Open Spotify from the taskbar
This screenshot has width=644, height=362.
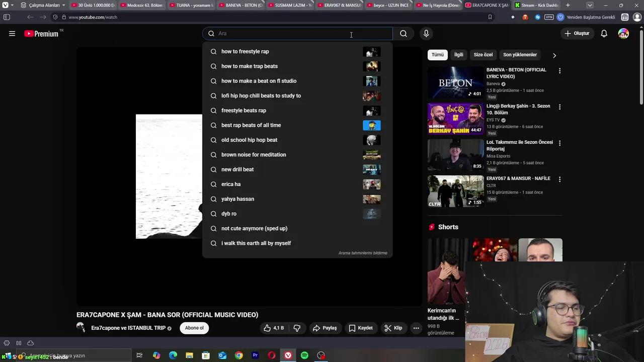[x=304, y=355]
